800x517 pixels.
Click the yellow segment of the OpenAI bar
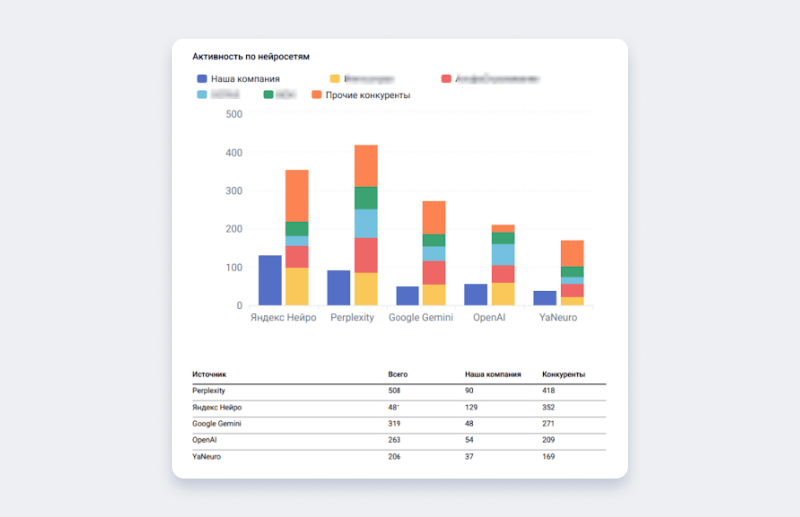click(x=503, y=294)
